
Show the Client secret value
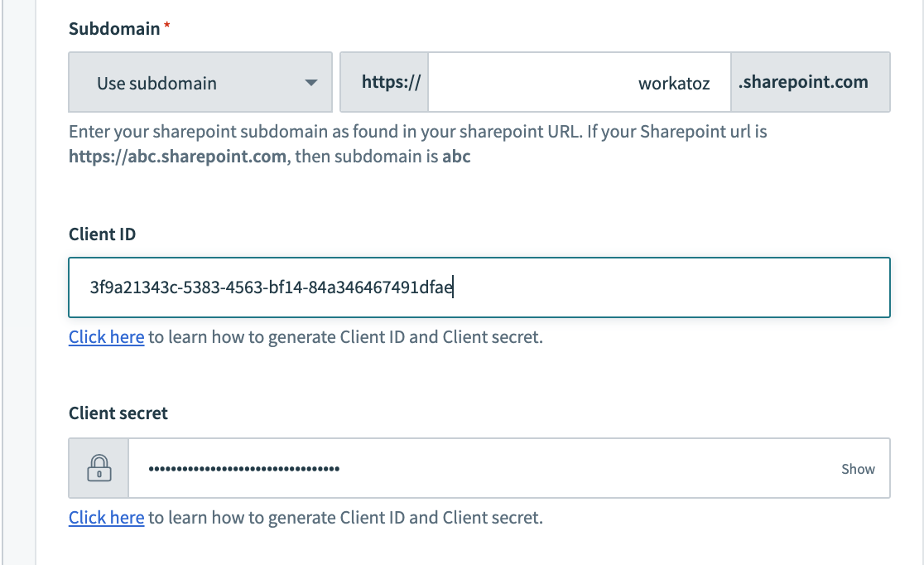[858, 469]
